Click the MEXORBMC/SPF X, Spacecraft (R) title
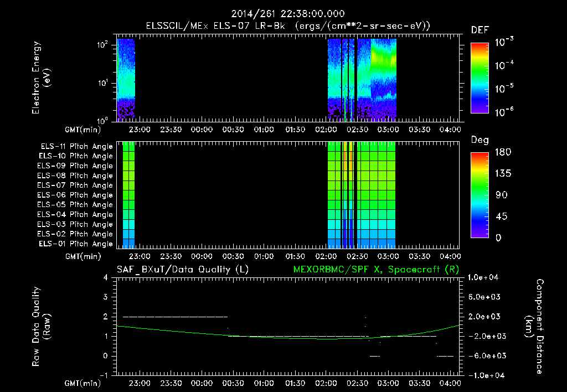Screen dimensions: 567x392 (376, 270)
